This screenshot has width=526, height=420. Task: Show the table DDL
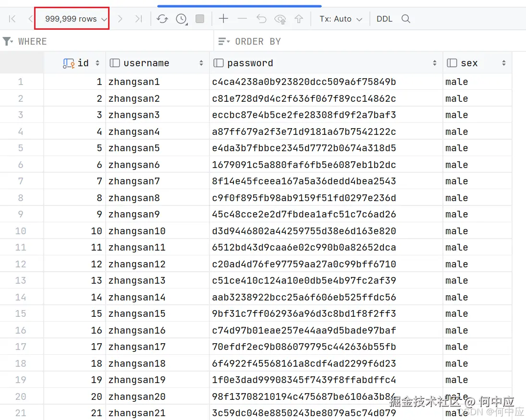(x=384, y=19)
